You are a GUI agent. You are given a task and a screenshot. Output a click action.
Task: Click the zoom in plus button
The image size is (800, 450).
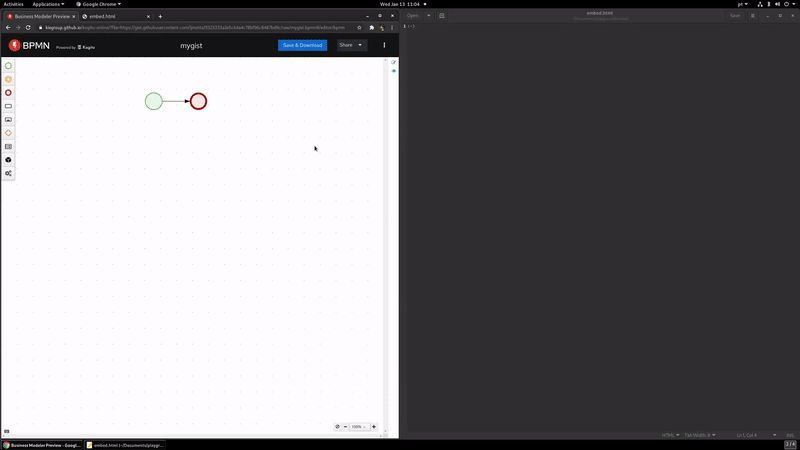374,427
